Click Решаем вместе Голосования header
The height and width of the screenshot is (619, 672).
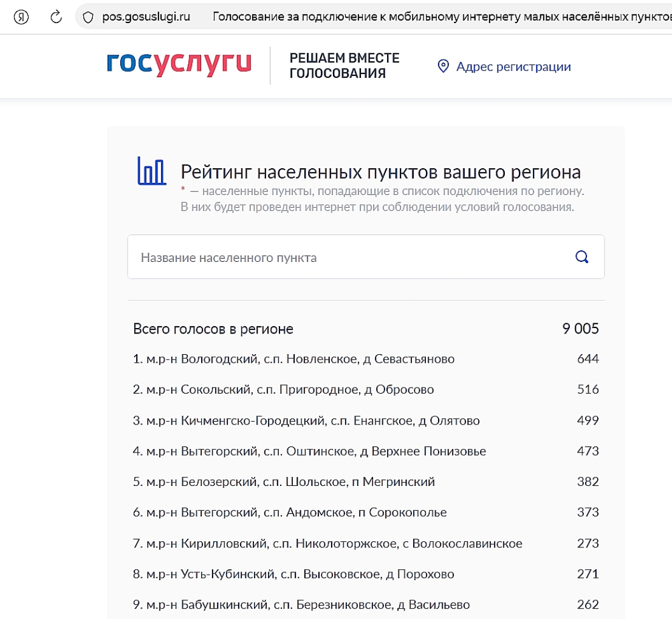pos(344,66)
